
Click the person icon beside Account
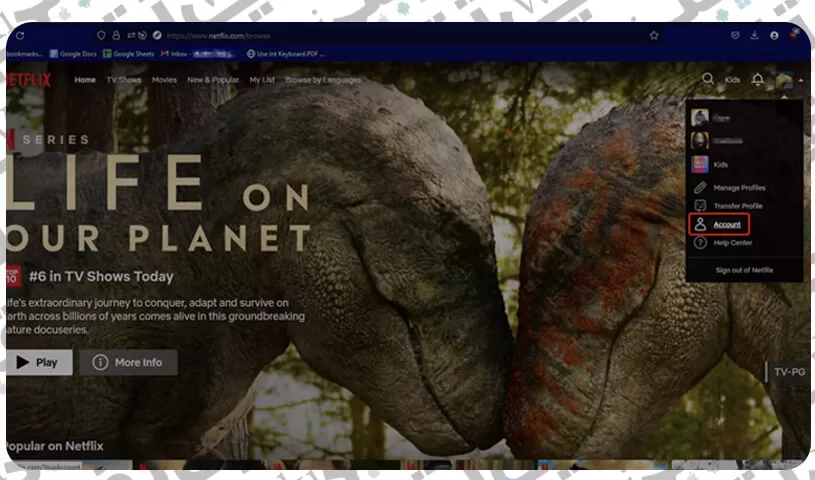click(x=700, y=224)
